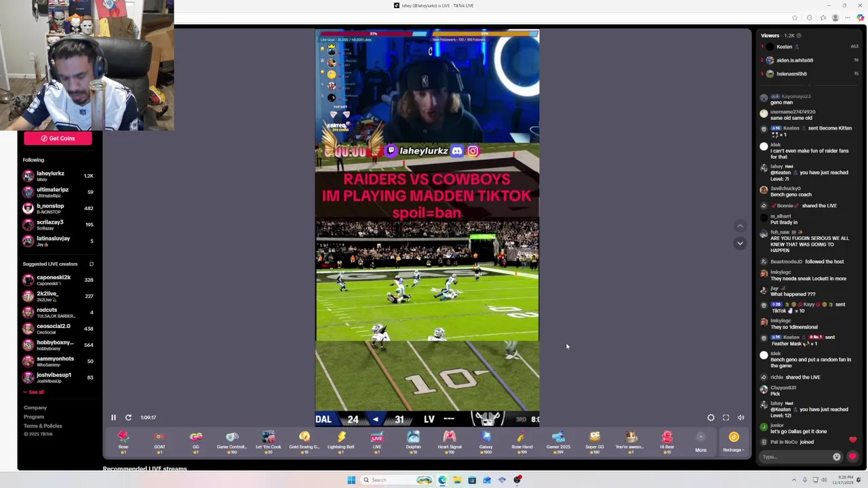868x488 pixels.
Task: Show hidden system tray icons
Action: click(x=795, y=480)
